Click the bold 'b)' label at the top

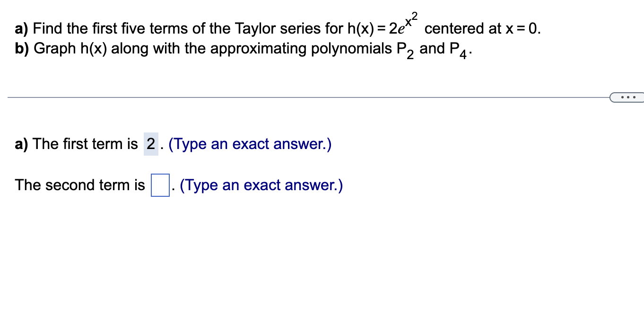(x=21, y=48)
